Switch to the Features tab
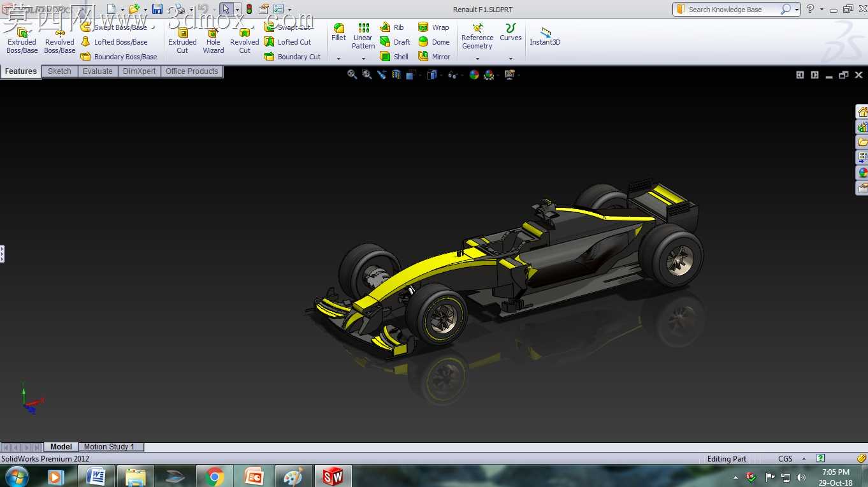 (x=21, y=71)
